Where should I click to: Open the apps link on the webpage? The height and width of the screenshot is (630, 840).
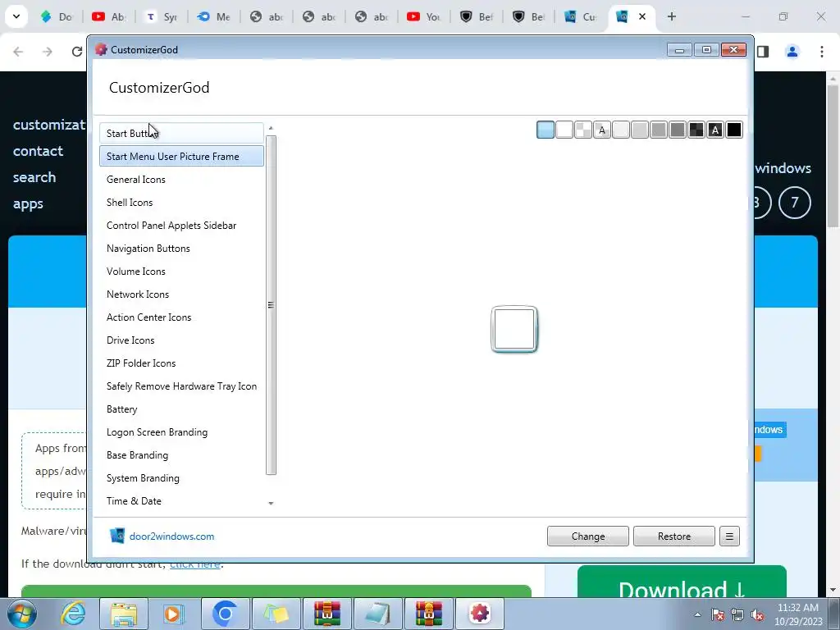click(28, 203)
